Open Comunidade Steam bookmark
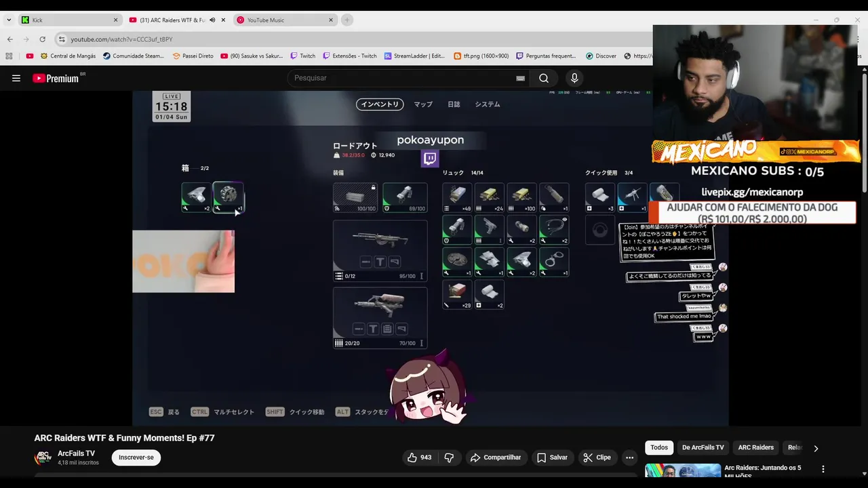The image size is (868, 488). [x=134, y=56]
